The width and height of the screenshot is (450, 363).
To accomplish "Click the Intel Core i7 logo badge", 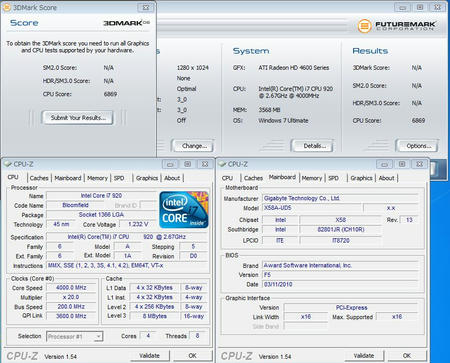I will coord(184,210).
